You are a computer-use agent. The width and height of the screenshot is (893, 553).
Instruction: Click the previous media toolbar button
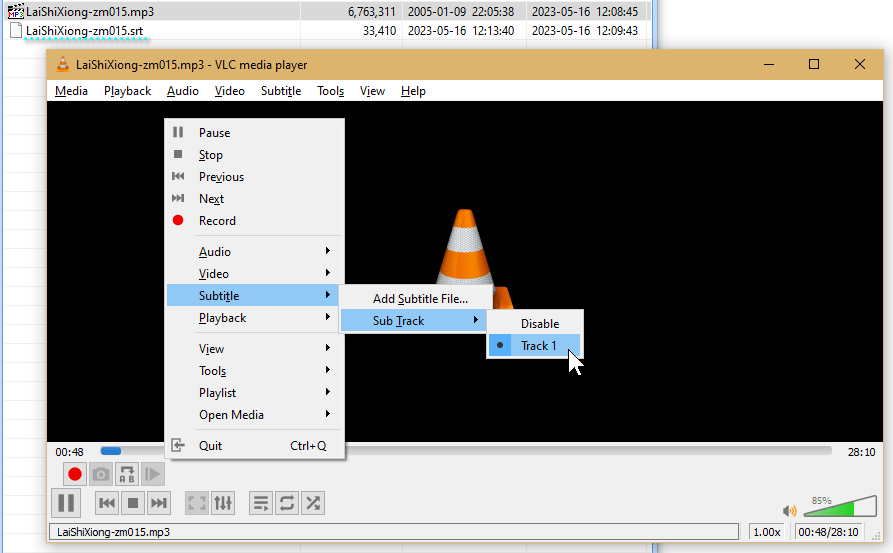coord(106,503)
